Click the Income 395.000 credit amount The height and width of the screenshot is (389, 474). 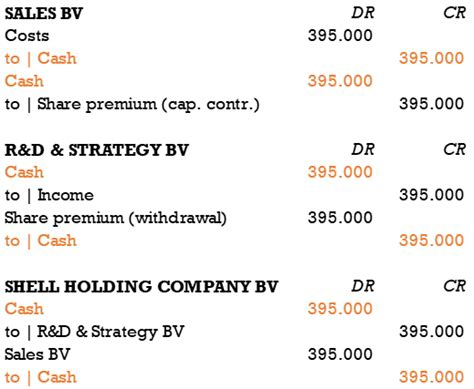[431, 195]
